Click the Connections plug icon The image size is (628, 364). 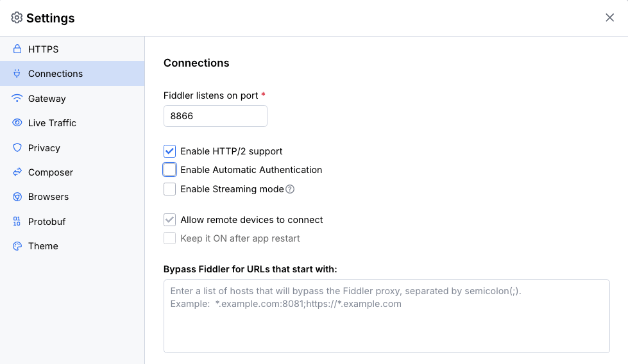pyautogui.click(x=17, y=74)
